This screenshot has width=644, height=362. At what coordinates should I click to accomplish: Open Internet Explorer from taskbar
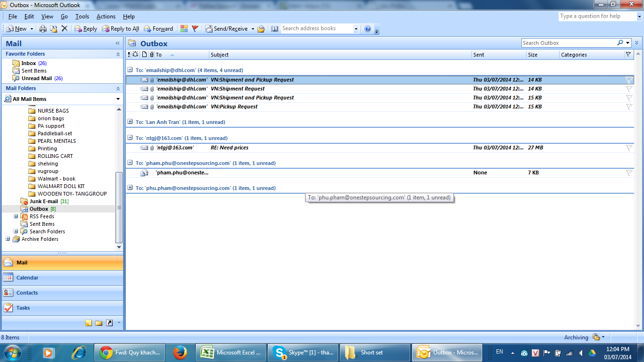click(x=78, y=352)
